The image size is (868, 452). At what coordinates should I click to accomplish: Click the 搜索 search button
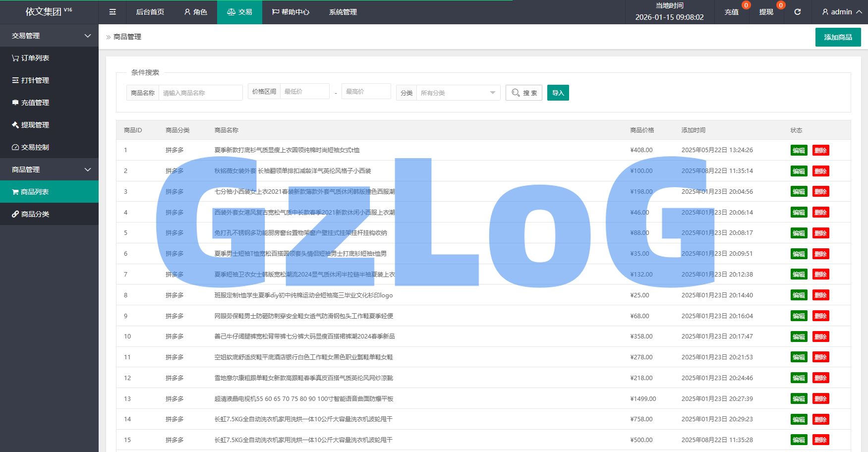click(x=524, y=93)
